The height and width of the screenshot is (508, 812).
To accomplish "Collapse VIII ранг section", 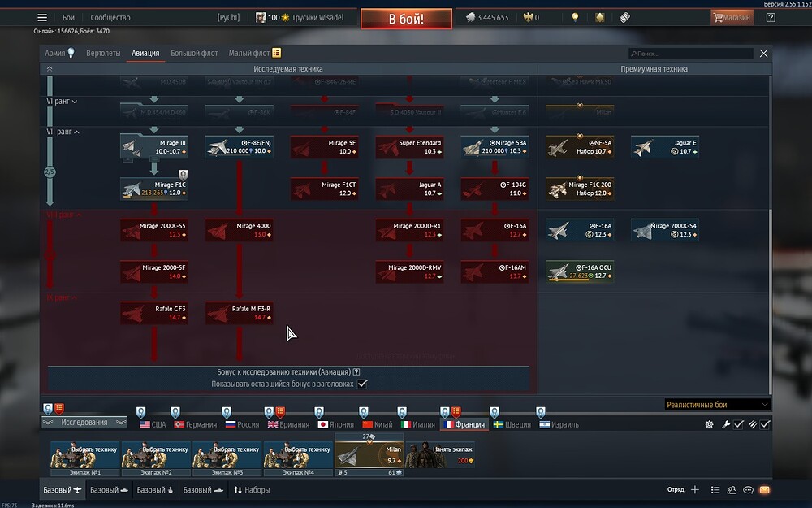I will coord(63,215).
